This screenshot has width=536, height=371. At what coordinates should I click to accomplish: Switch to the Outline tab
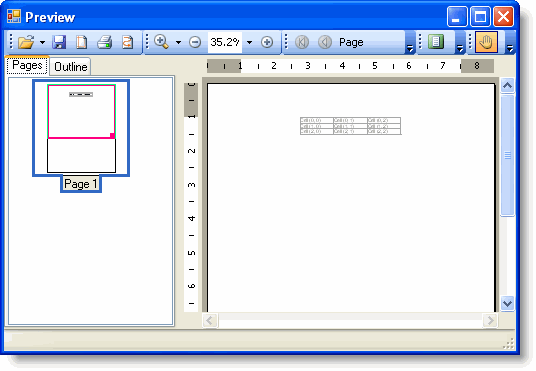[x=71, y=66]
